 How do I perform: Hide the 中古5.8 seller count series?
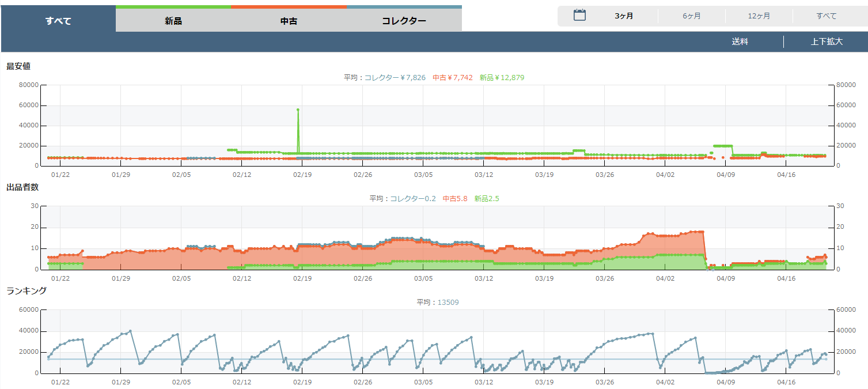[x=454, y=199]
